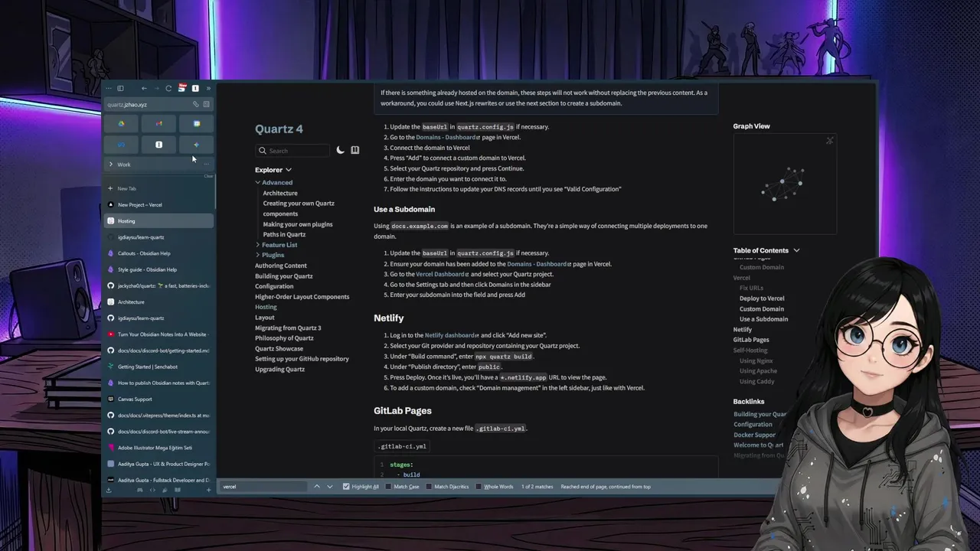
Task: Open pinned Gemini sparkle tab
Action: pyautogui.click(x=197, y=145)
